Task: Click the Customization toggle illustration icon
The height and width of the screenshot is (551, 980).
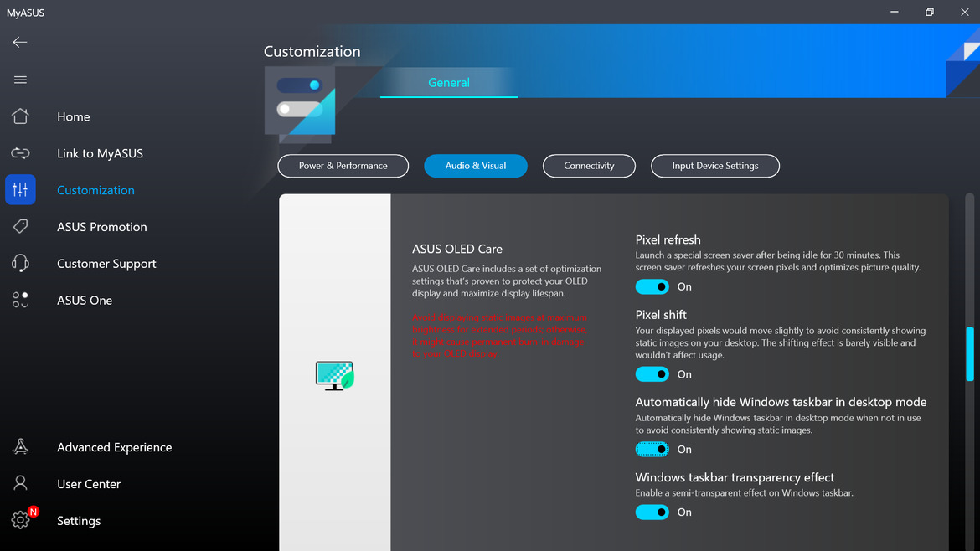Action: tap(300, 101)
